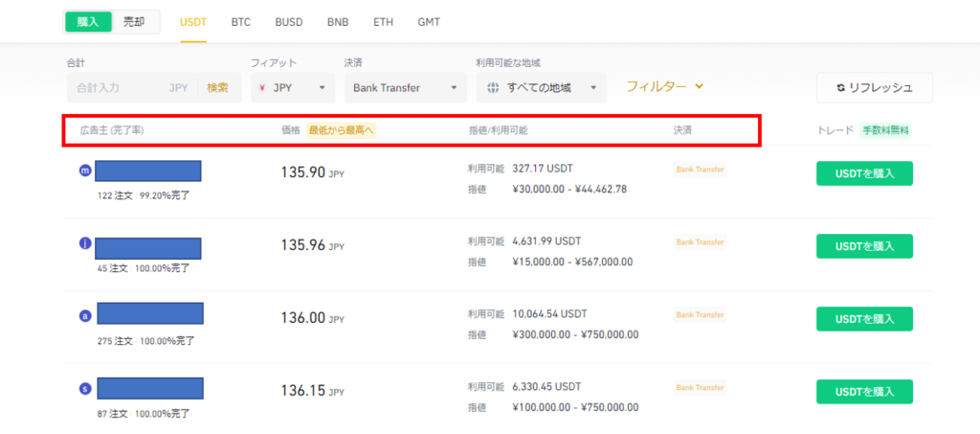Select the BTC tab
Screen dimensions: 980x434
[241, 21]
